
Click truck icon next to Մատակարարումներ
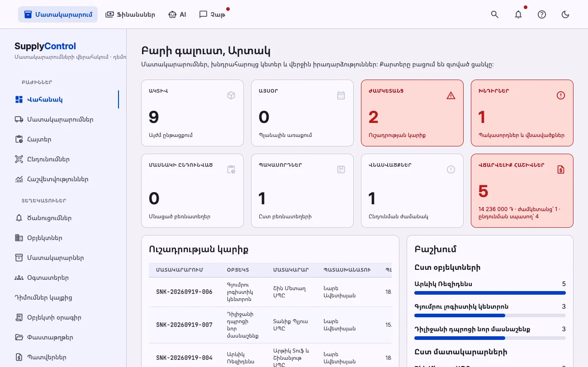19,119
